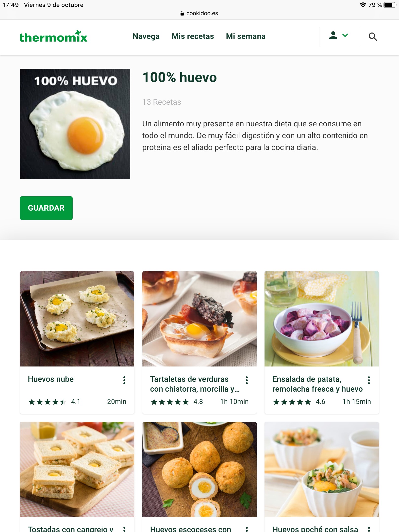Open options menu for Ensalada de patata
The height and width of the screenshot is (532, 399).
pyautogui.click(x=369, y=380)
